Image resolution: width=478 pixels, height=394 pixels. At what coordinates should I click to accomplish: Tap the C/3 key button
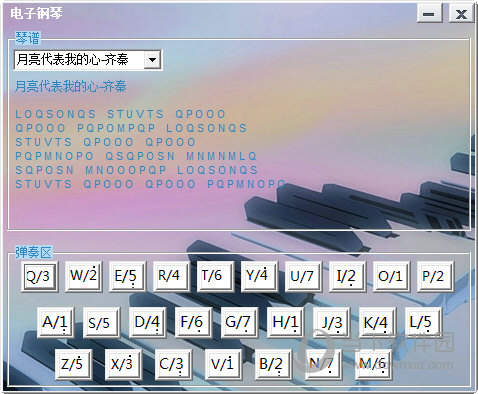click(173, 364)
